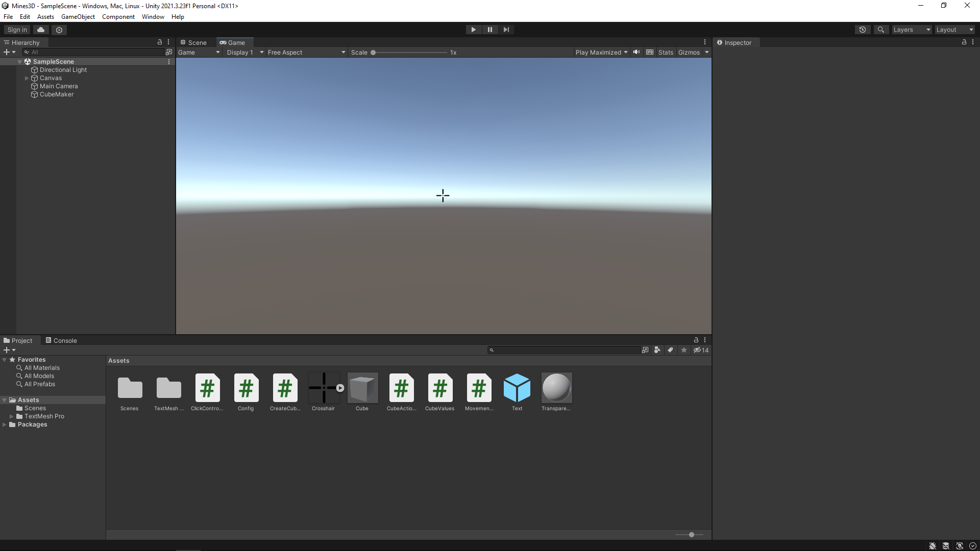The height and width of the screenshot is (551, 980).
Task: Open Unity cloud services icon
Action: [x=41, y=30]
